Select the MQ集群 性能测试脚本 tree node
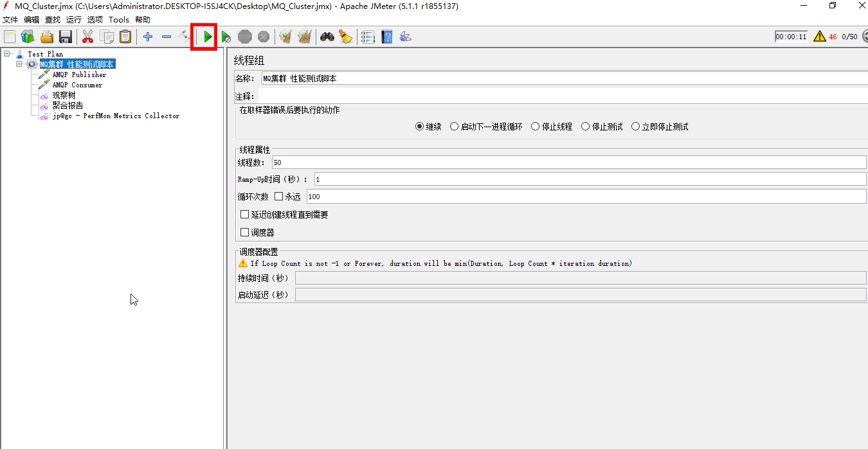The width and height of the screenshot is (868, 449). pyautogui.click(x=77, y=64)
